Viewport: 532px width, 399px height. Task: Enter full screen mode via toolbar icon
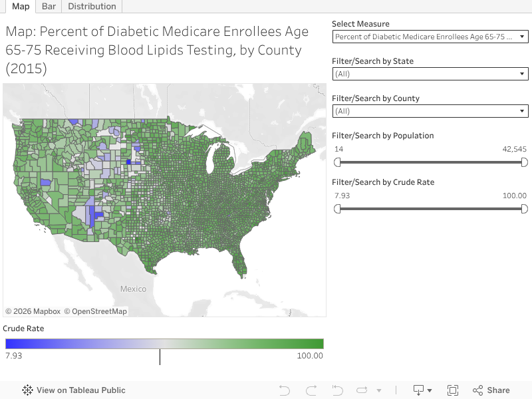pos(453,390)
